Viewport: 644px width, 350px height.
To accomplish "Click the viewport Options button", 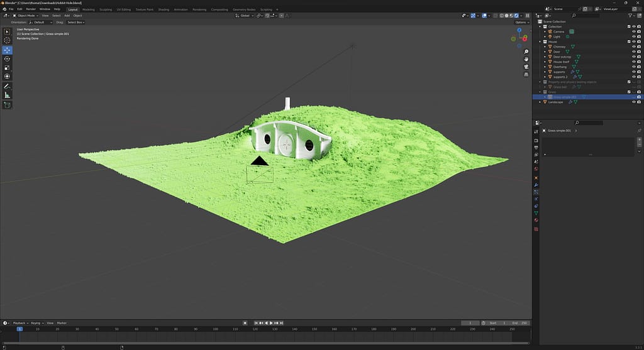I will 521,22.
